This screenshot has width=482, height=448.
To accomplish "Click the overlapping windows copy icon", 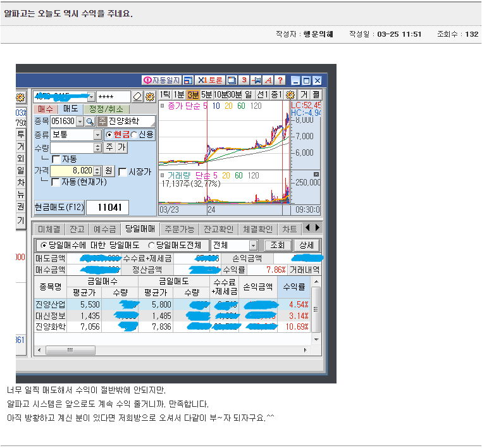I will 232,80.
